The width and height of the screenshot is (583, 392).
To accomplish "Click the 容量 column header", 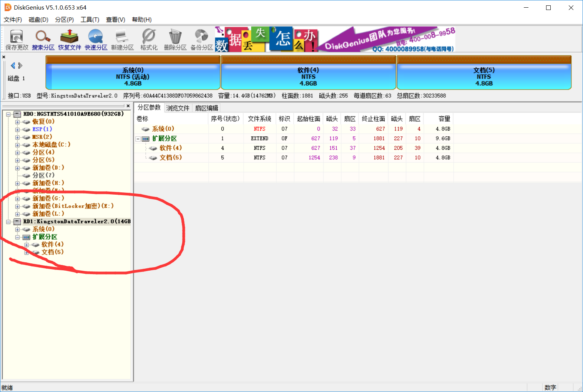I will pyautogui.click(x=439, y=119).
